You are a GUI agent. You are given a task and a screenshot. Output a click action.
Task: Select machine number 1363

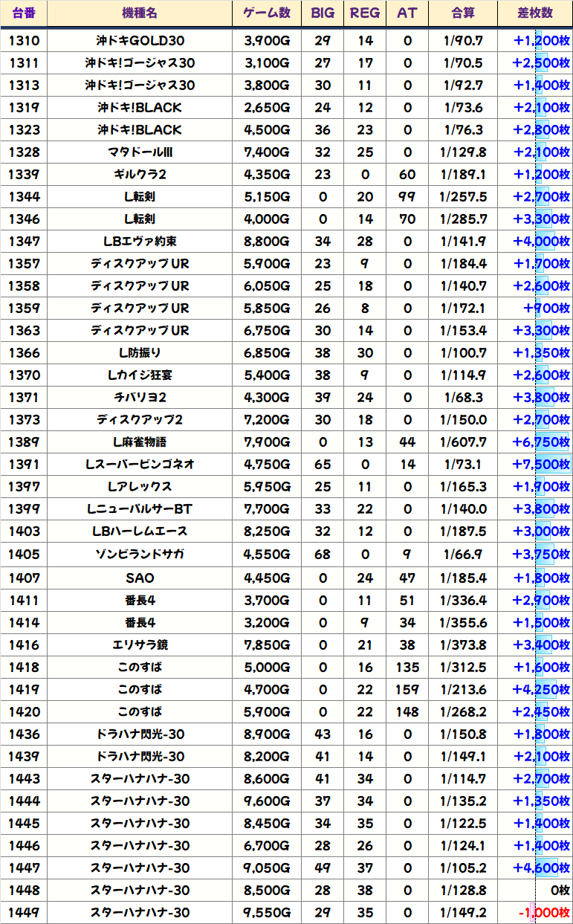(24, 331)
